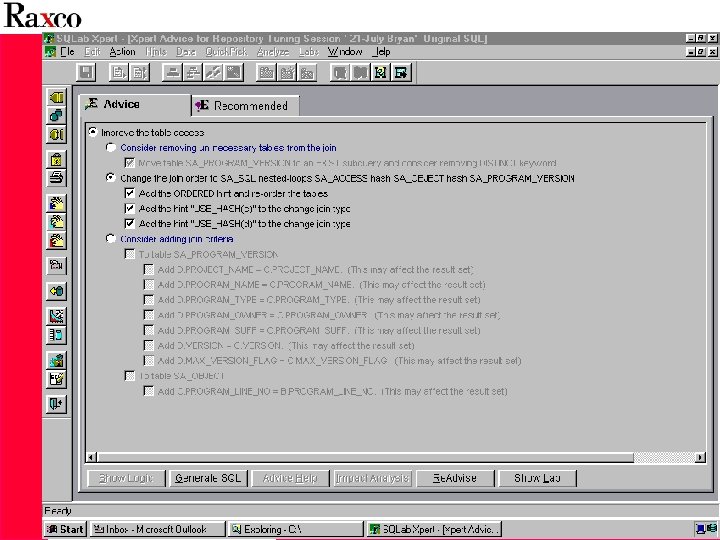Screen dimensions: 720x540
Task: Click the third yellow sidebar icon
Action: point(56,135)
